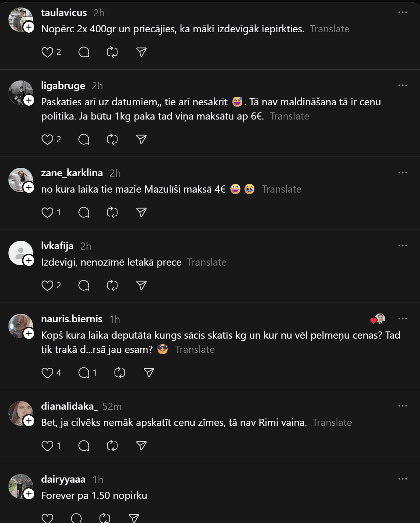
Task: Follow taulavicus using the plus badge
Action: (29, 28)
